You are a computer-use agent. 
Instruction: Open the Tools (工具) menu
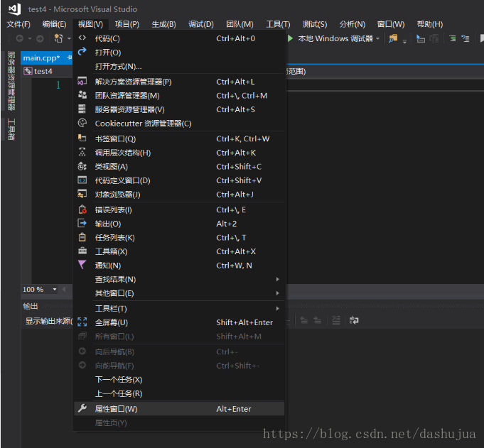278,24
